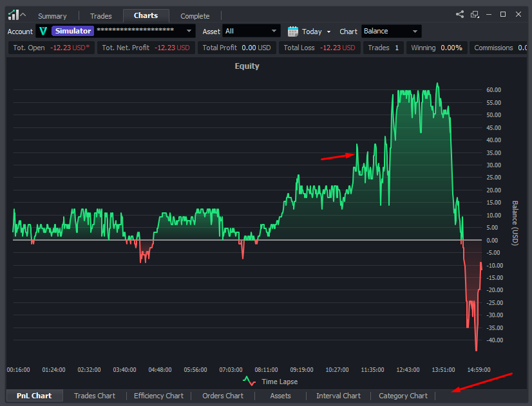This screenshot has height=406, width=532.
Task: Click the pop-out window icon
Action: point(475,14)
